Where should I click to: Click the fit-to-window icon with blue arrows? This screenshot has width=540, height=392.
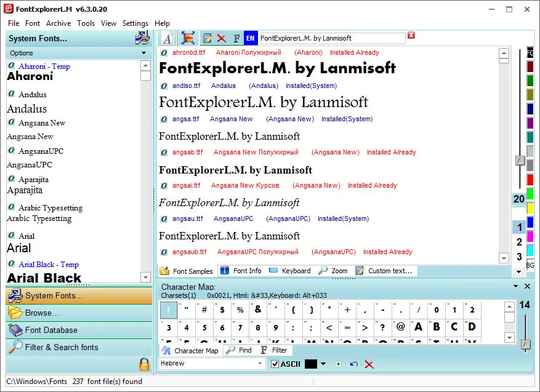tap(188, 38)
